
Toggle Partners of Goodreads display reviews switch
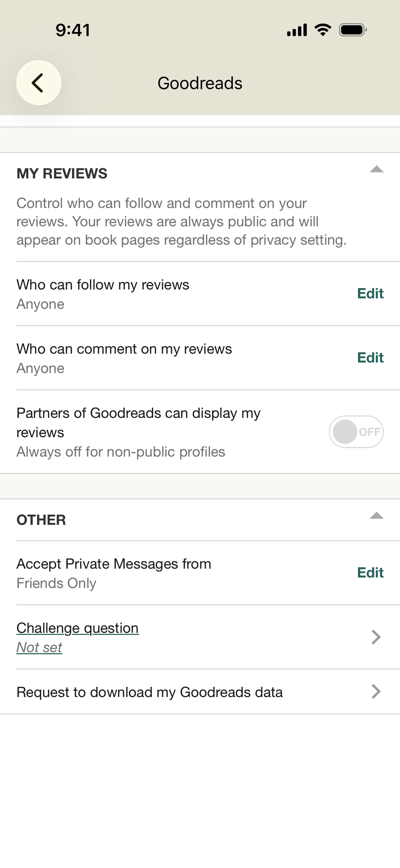[x=356, y=432]
